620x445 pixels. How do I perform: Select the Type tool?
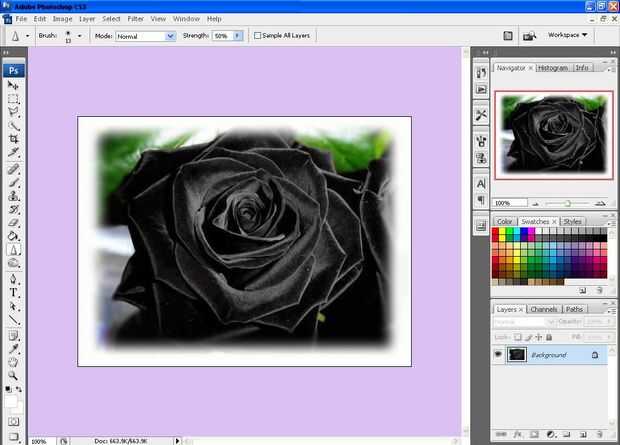[13, 293]
